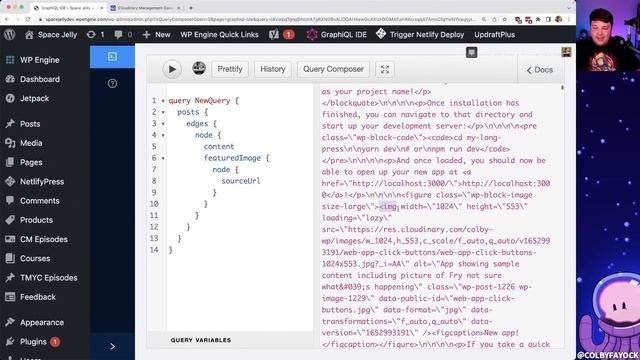Open the help question-mark icon in the sidebar
Image resolution: width=640 pixels, height=360 pixels.
[112, 83]
